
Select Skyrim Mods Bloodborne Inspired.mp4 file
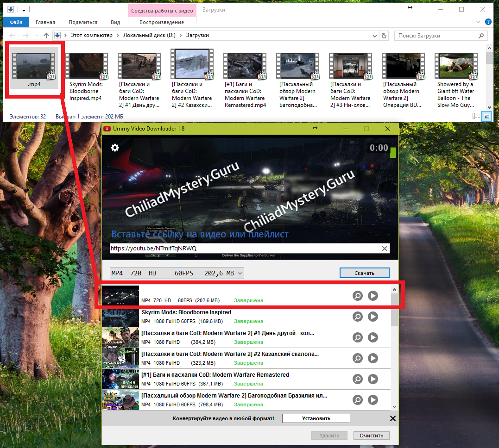87,77
